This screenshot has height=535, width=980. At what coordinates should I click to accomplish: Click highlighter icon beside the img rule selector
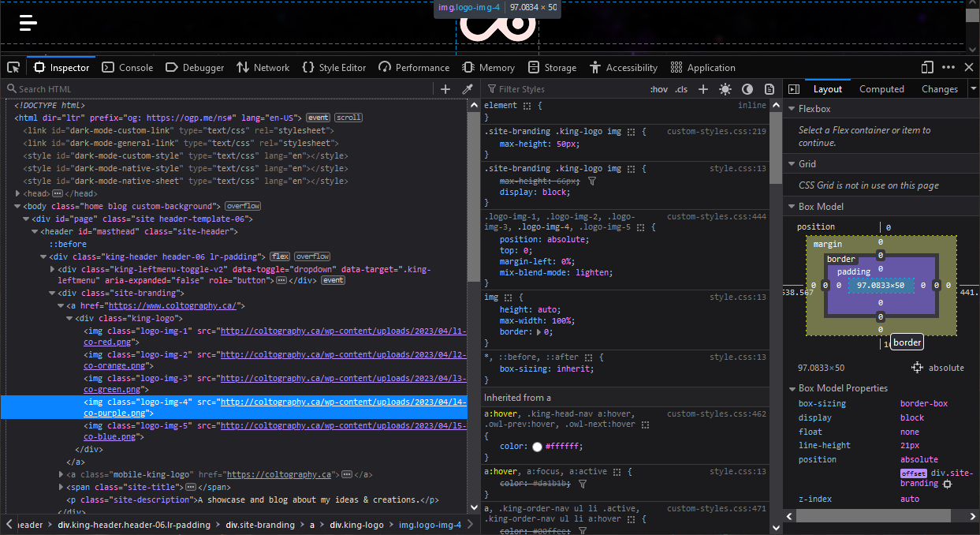[508, 297]
